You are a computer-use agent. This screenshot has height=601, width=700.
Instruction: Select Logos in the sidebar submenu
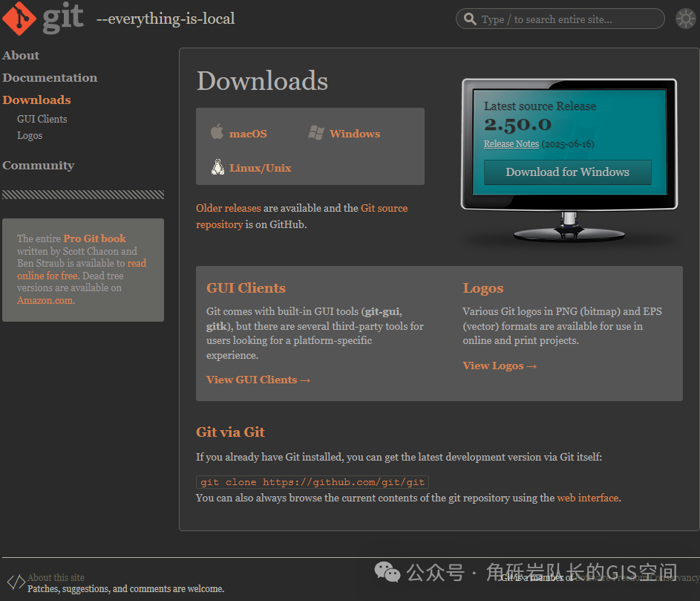click(x=30, y=136)
